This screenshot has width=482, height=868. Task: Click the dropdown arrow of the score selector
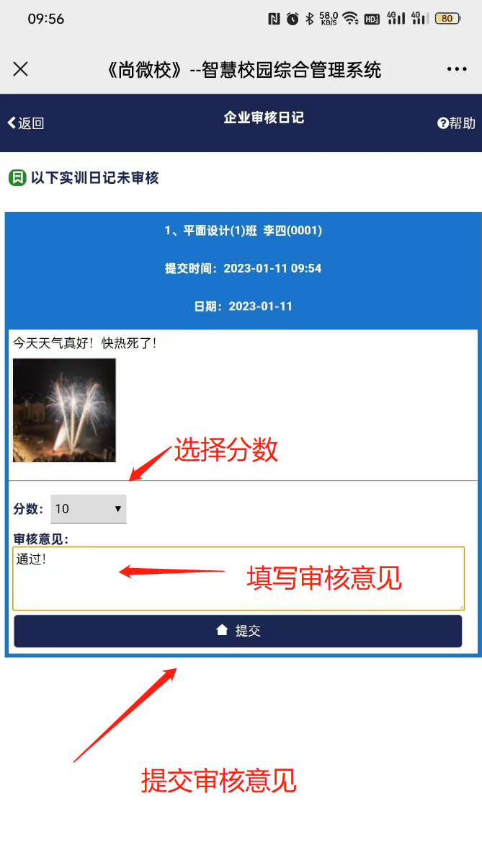117,509
